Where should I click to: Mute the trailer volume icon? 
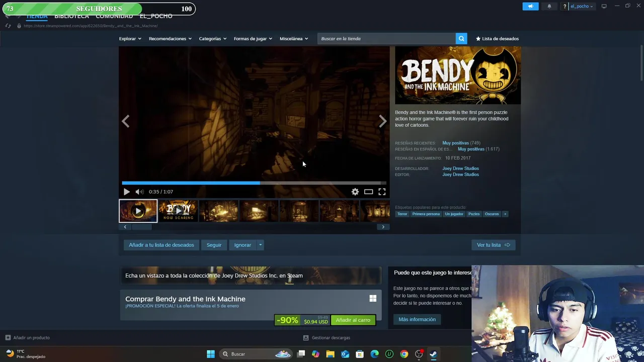pos(139,192)
